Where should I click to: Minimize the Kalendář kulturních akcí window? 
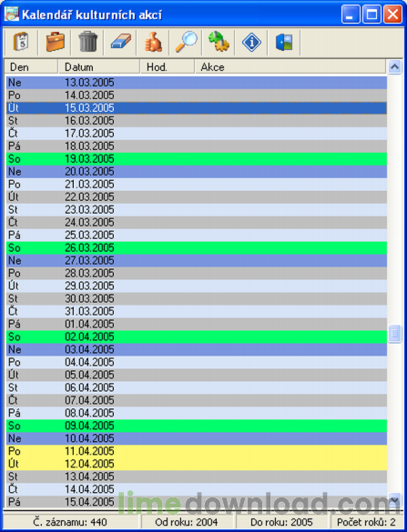coord(351,15)
